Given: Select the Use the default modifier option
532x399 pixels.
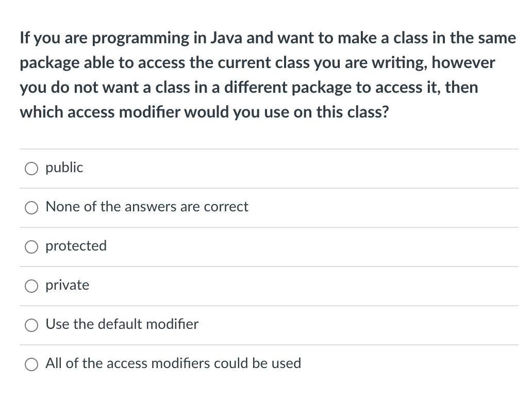Looking at the screenshot, I should pos(31,325).
